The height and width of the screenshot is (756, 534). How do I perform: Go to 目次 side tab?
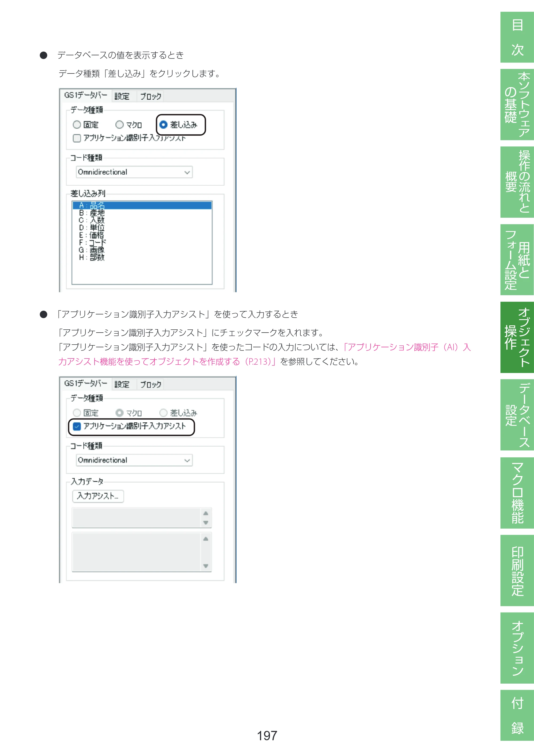click(517, 37)
